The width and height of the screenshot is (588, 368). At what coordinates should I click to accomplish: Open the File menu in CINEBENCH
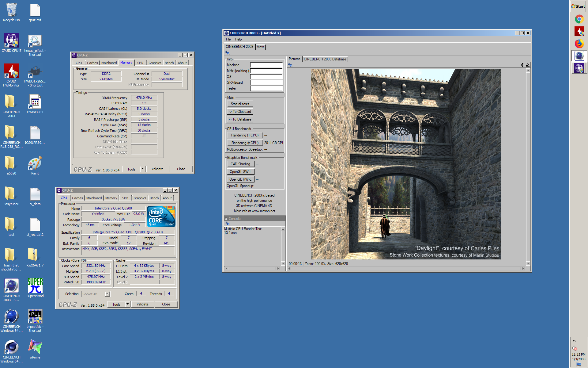(228, 39)
